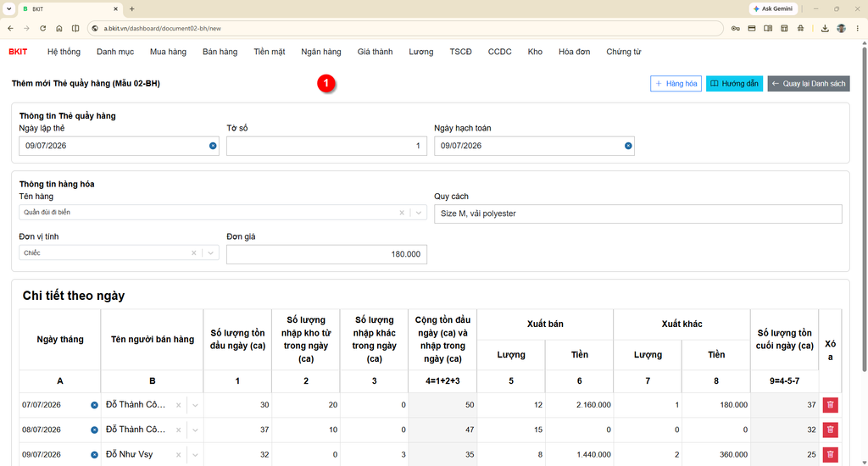Open the Hướng dẫn guide
868x466 pixels.
tap(734, 84)
